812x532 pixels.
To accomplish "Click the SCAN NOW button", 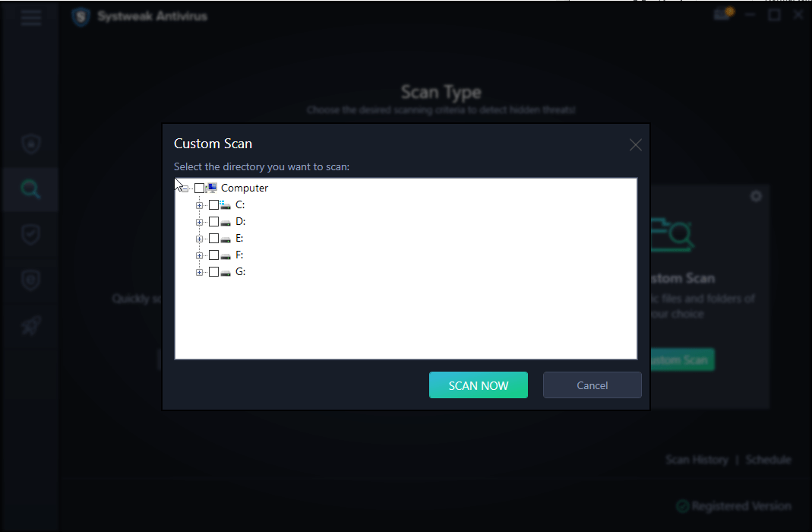I will [x=479, y=385].
